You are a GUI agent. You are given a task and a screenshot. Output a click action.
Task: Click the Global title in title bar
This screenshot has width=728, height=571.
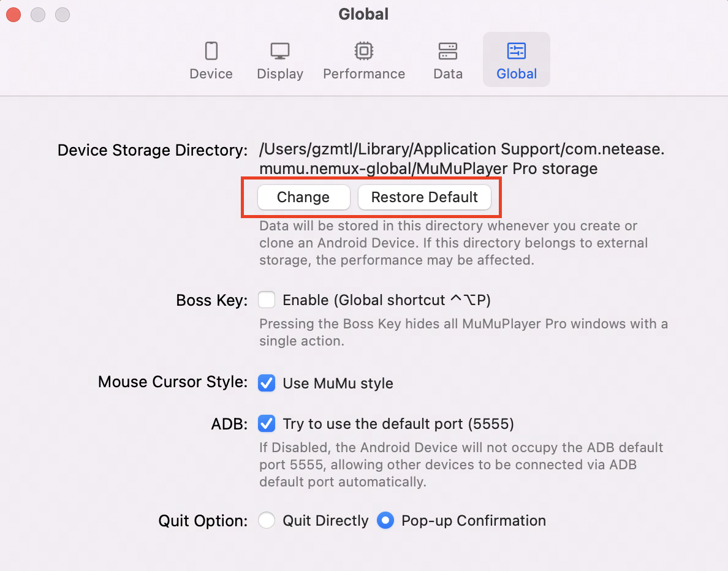[x=363, y=14]
